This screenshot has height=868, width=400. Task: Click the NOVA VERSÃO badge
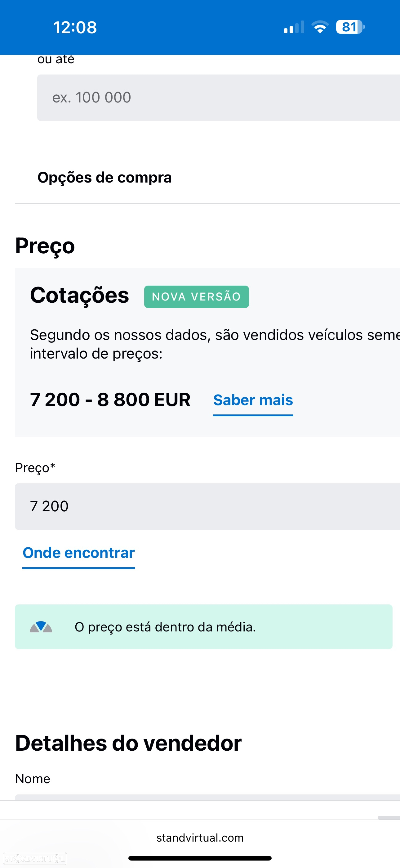[x=196, y=296]
